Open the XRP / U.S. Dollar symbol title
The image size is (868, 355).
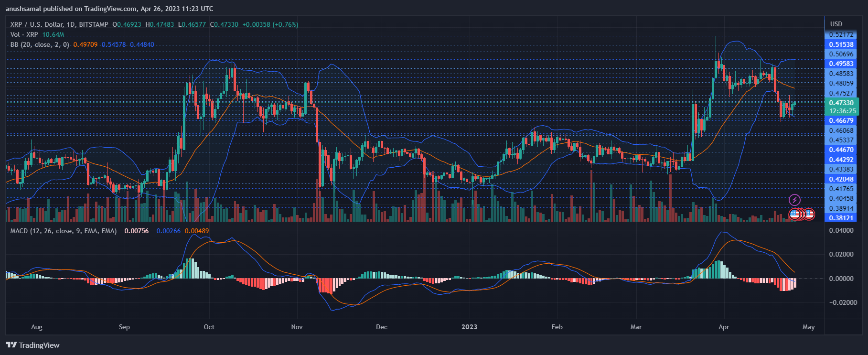[x=59, y=24]
